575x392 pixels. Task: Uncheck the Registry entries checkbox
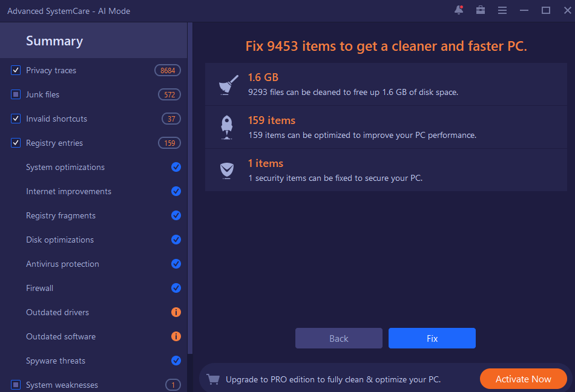[16, 143]
